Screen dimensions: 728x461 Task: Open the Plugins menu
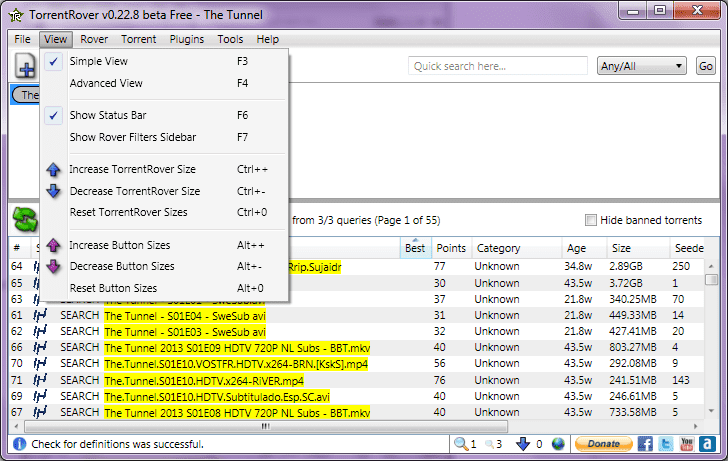[x=187, y=39]
